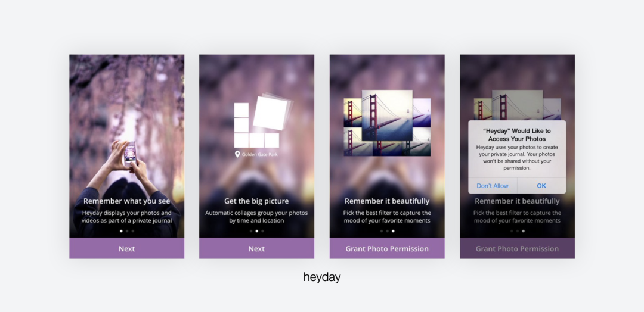The height and width of the screenshot is (312, 644).
Task: Click the dialog message 'Heyday uses your photos to create your private journal'
Action: pyautogui.click(x=517, y=157)
